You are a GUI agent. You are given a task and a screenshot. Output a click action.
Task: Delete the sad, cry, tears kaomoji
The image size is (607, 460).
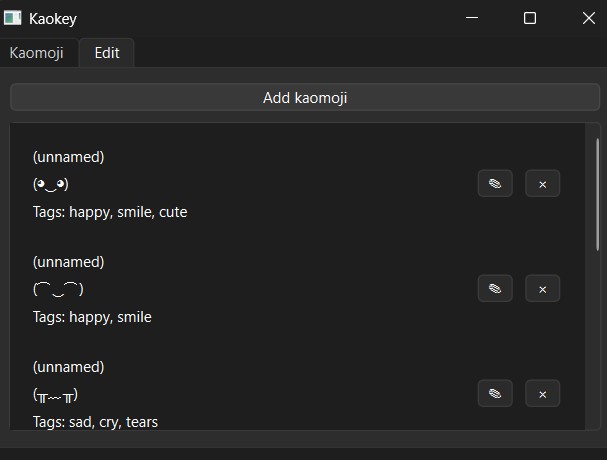click(542, 393)
